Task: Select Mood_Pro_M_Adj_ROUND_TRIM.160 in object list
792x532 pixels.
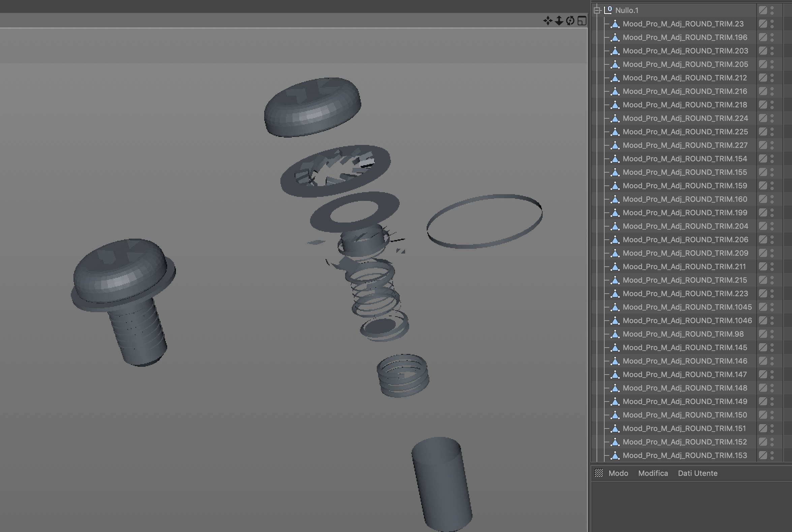Action: point(684,199)
